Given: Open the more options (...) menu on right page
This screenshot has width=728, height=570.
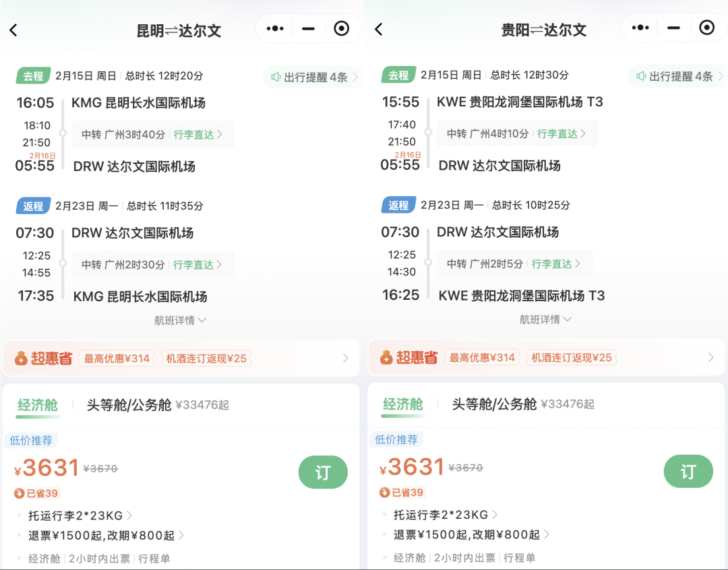Looking at the screenshot, I should tap(639, 27).
